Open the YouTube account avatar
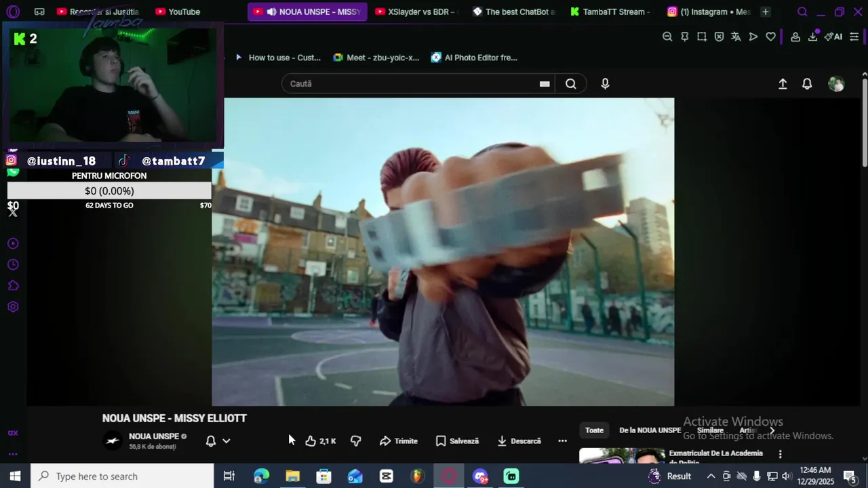 point(836,83)
